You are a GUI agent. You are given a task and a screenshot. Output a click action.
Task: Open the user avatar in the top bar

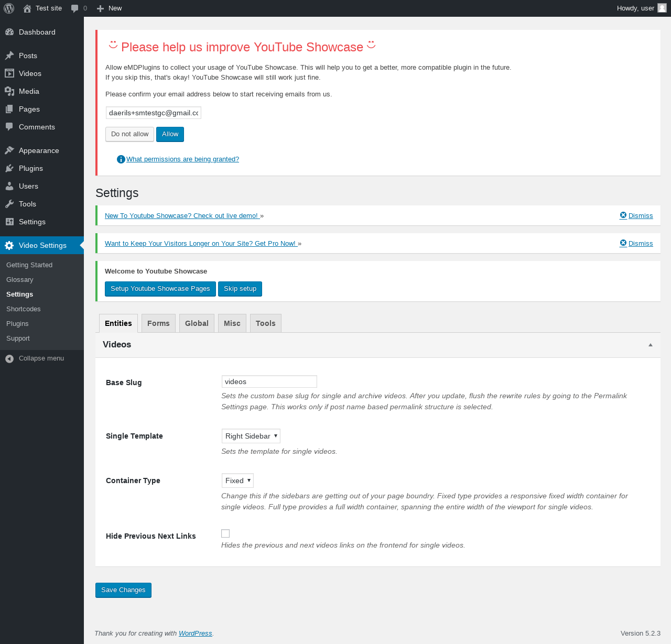662,8
